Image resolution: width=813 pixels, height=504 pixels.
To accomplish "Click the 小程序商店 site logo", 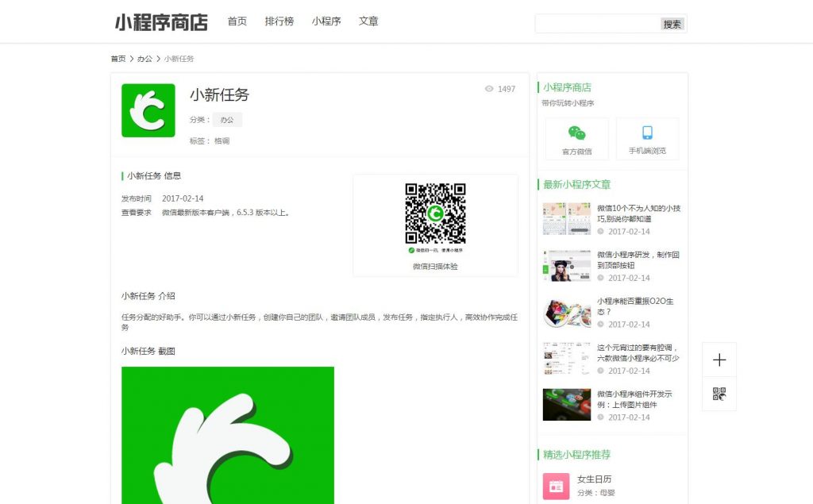I will (x=161, y=22).
